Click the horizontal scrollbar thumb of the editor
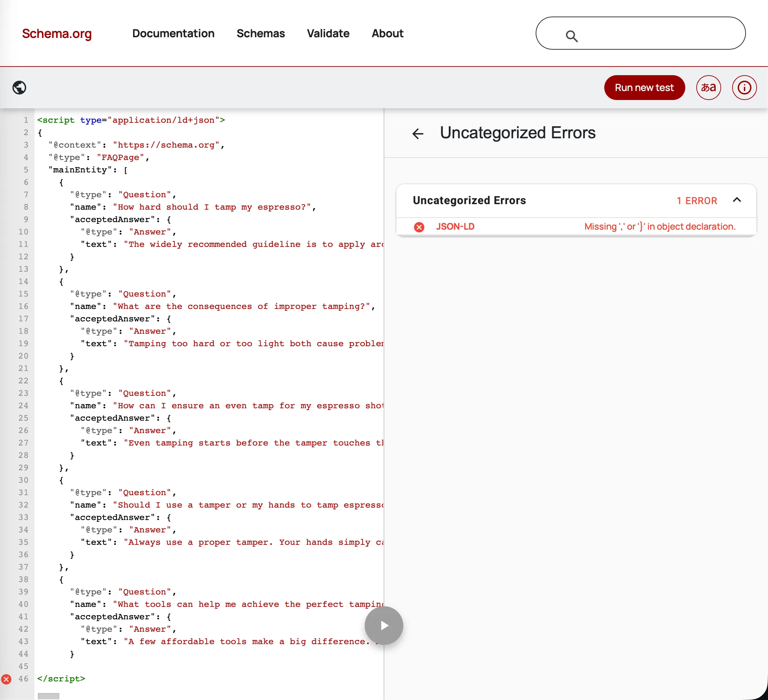 pos(48,696)
